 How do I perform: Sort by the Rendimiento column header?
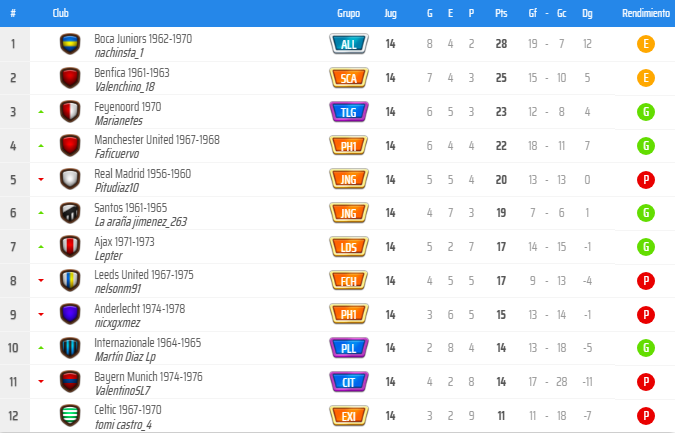pos(646,13)
